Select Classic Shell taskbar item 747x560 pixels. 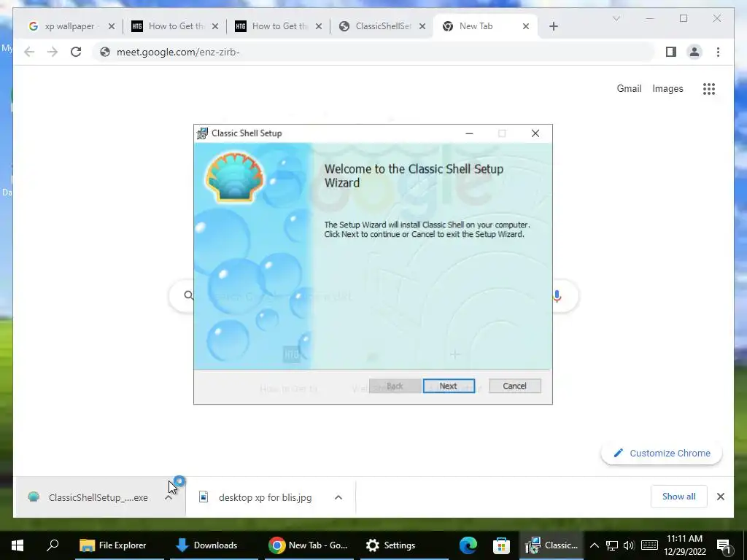[551, 545]
